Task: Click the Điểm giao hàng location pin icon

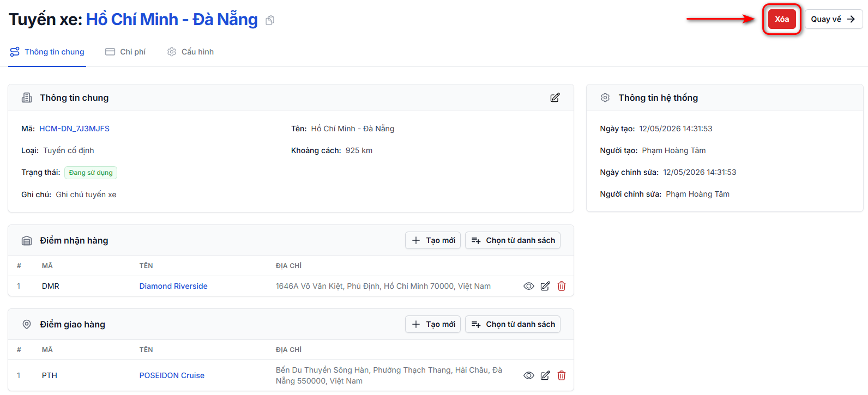Action: 27,324
